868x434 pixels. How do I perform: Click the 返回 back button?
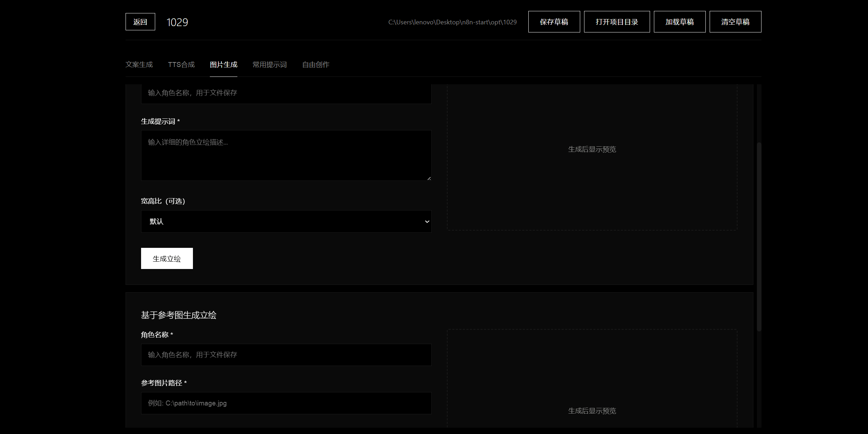(x=140, y=22)
